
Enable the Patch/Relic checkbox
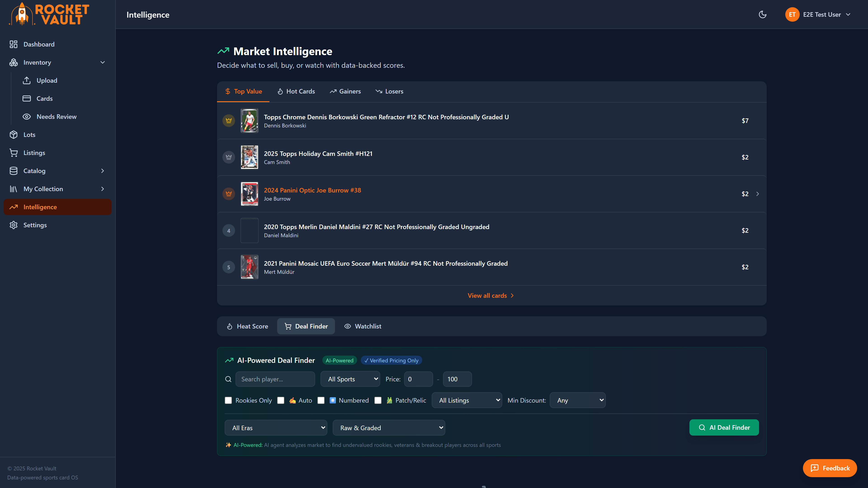378,400
